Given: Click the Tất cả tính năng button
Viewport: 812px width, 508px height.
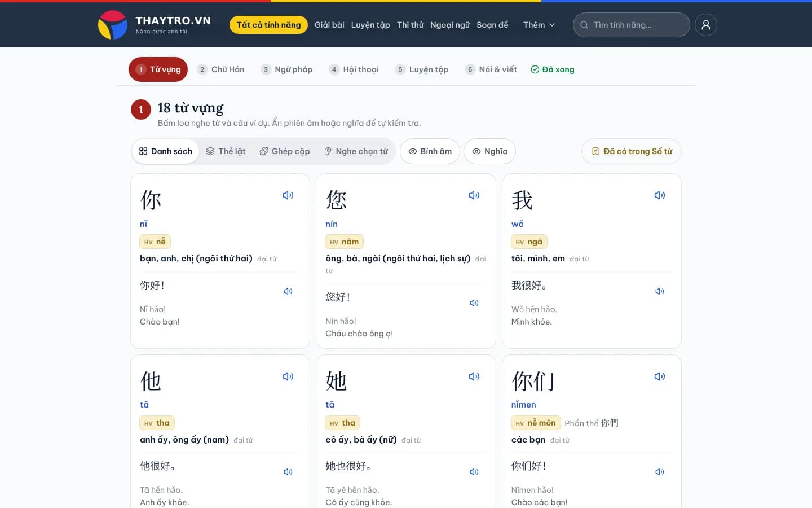Looking at the screenshot, I should [x=268, y=25].
